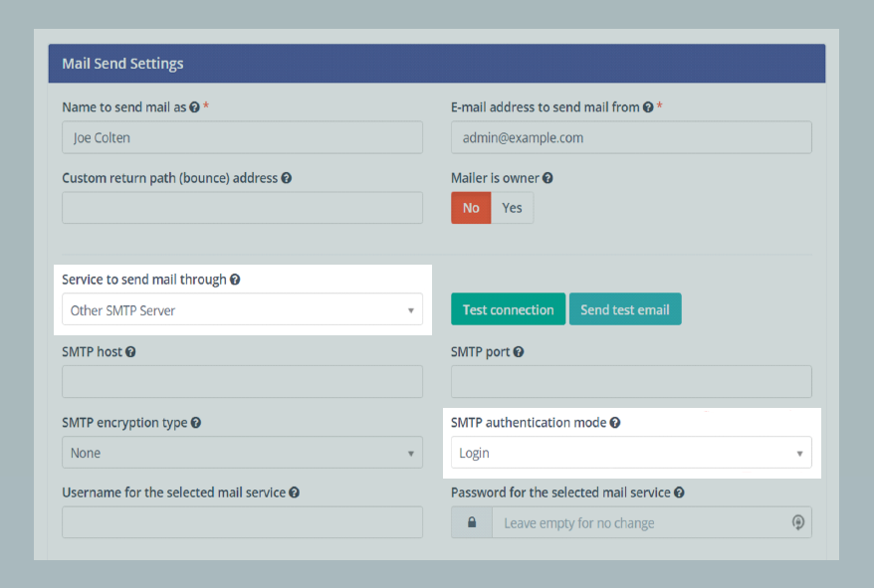Click the password generator icon in password field
This screenshot has height=588, width=874.
point(797,522)
